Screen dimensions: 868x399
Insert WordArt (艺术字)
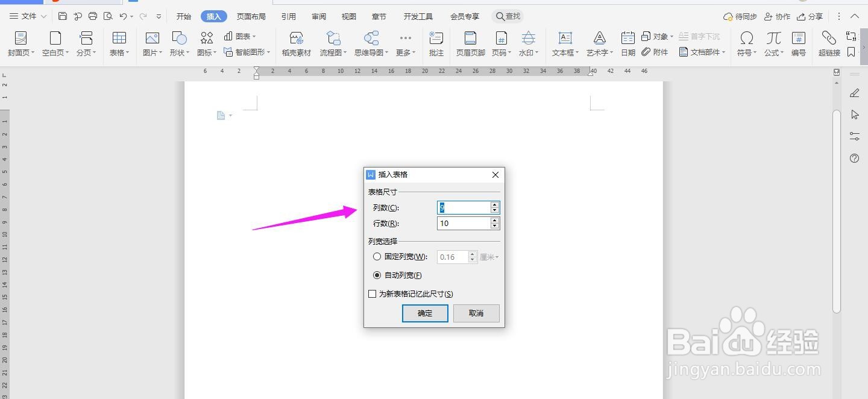point(600,45)
